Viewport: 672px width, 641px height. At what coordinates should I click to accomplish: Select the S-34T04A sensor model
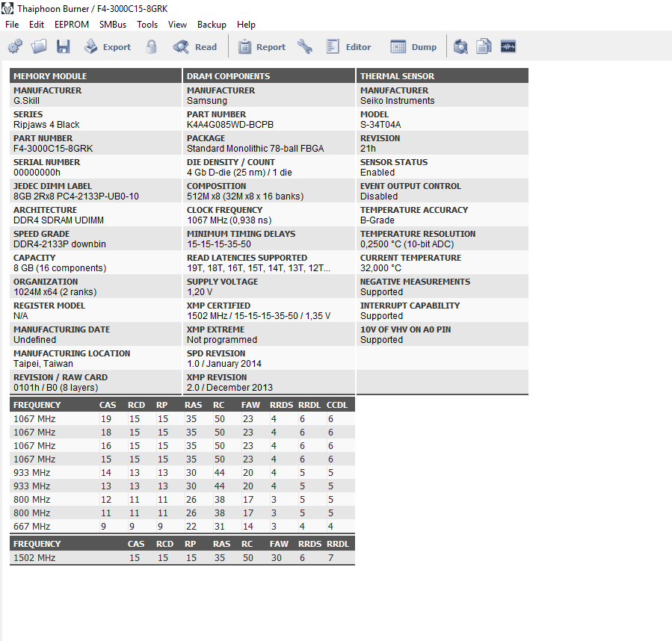380,125
